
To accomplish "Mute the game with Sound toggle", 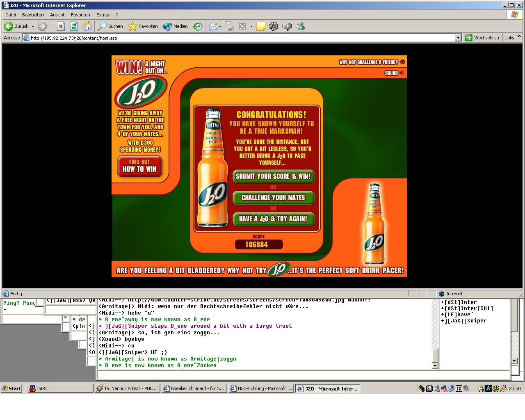I will tap(394, 73).
